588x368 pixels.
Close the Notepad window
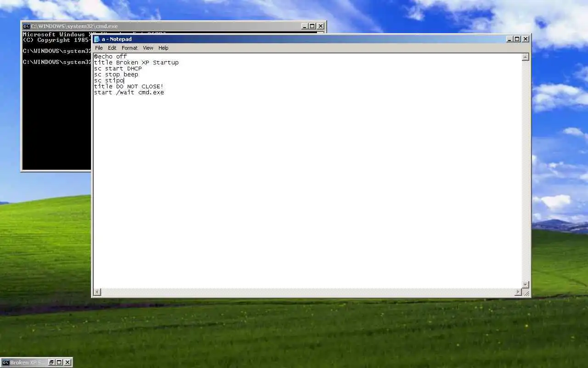tap(526, 39)
